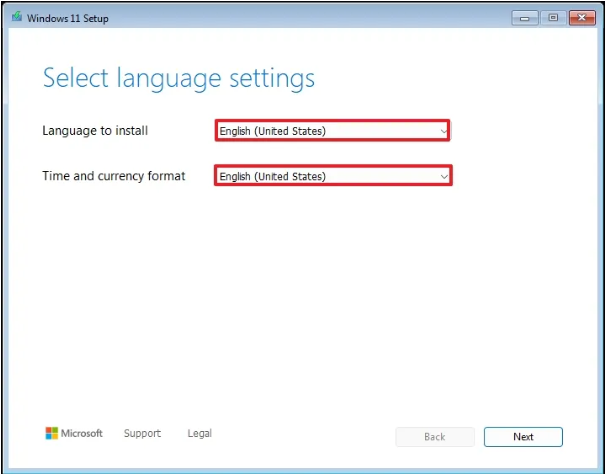Open the Legal link
This screenshot has width=606, height=475.
199,433
